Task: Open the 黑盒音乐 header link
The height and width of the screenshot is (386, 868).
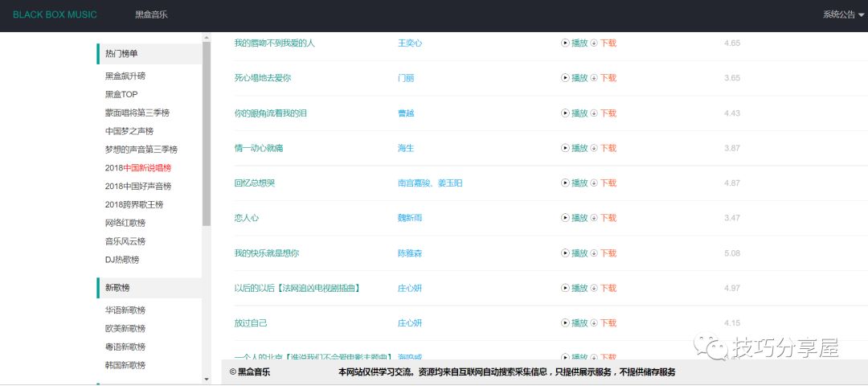Action: (151, 15)
